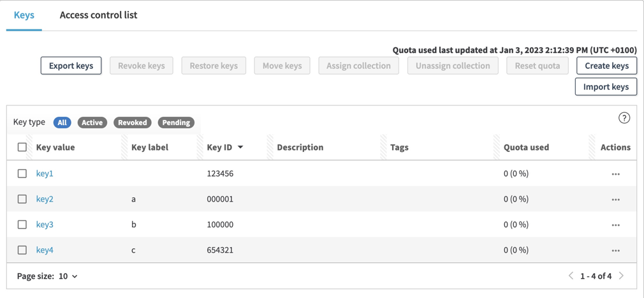Check the box for key1
This screenshot has width=644, height=298.
point(22,174)
